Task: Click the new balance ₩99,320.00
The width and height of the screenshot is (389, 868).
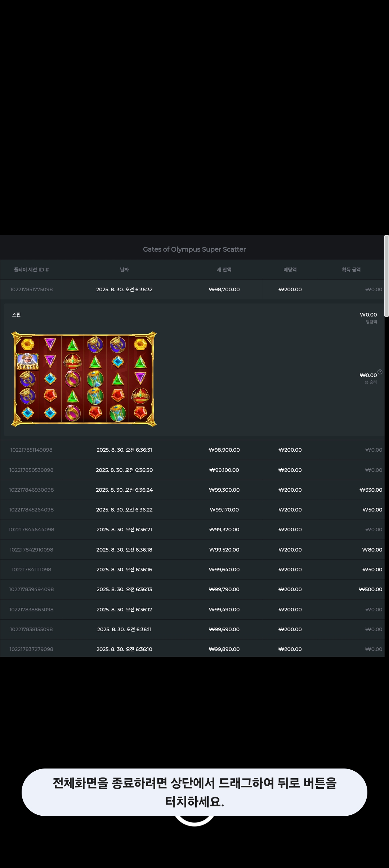Action: (224, 530)
